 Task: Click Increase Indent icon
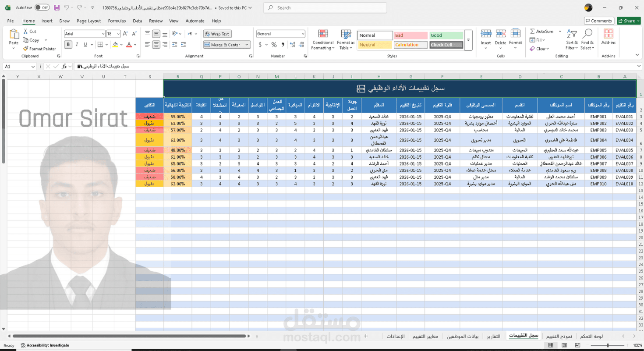(184, 45)
